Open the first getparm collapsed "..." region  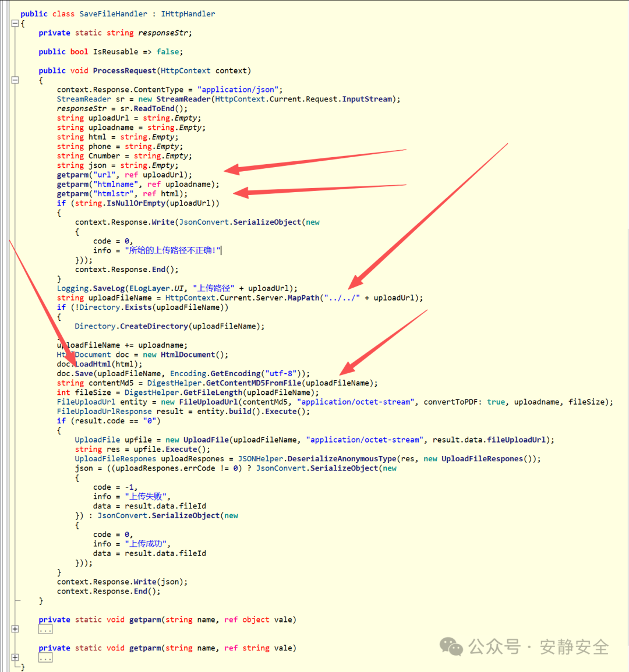tap(45, 629)
